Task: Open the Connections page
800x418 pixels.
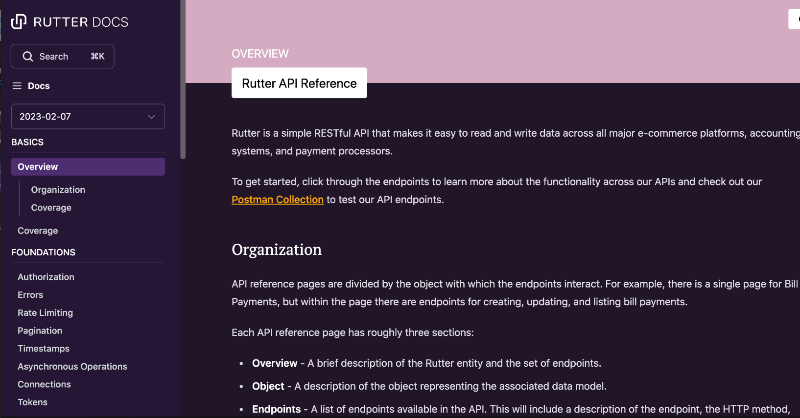Action: pos(44,384)
